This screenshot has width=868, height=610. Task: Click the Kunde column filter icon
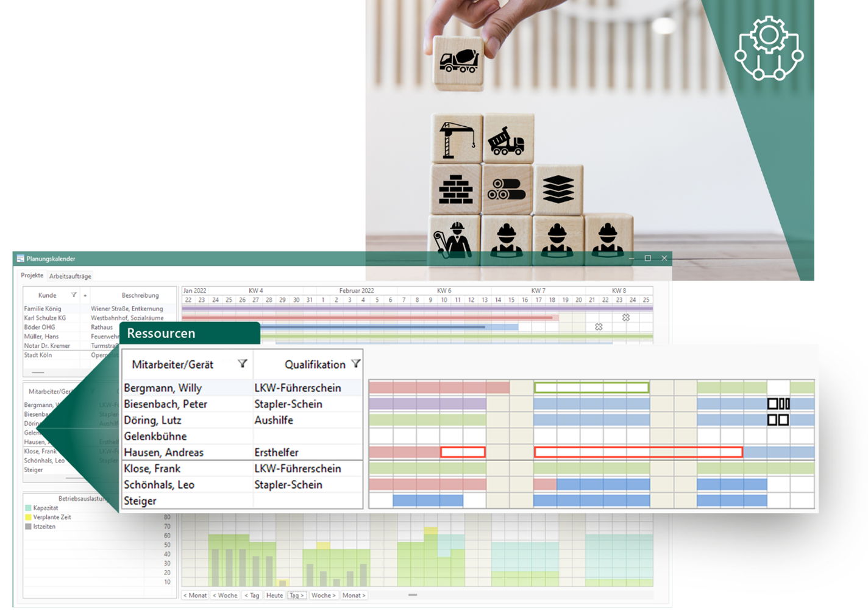(x=74, y=295)
